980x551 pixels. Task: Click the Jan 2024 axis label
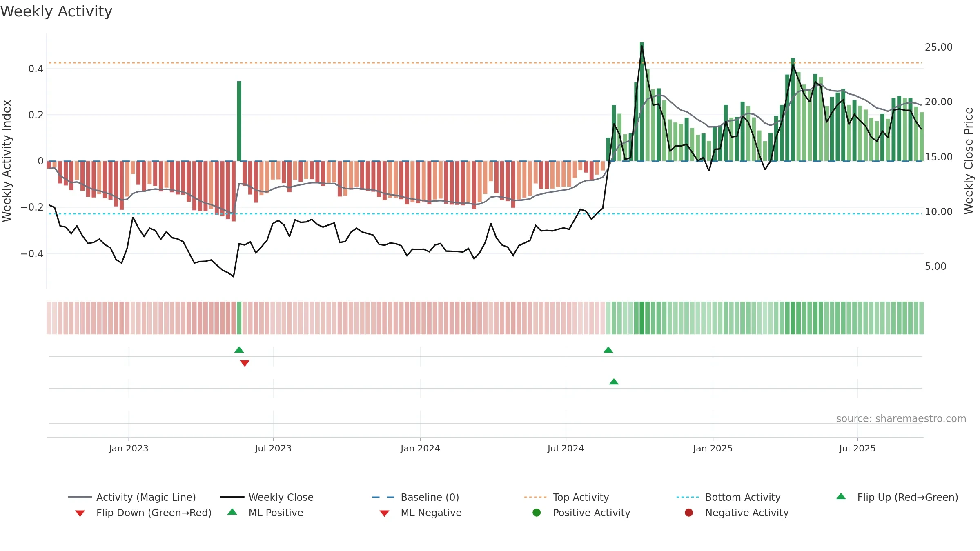click(x=420, y=448)
